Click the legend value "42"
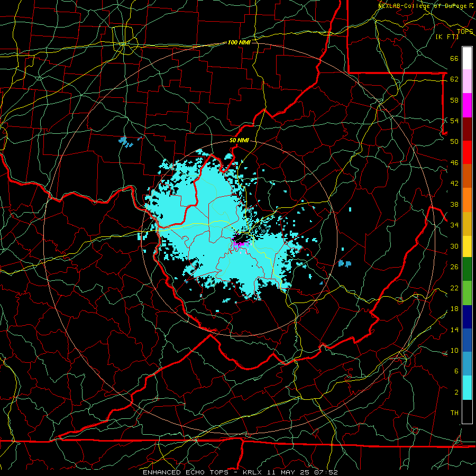Viewport: 476px width, 476px height. click(454, 184)
